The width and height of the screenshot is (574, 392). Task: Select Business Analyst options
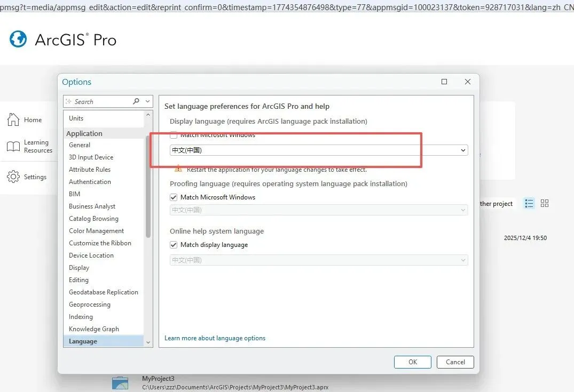92,206
